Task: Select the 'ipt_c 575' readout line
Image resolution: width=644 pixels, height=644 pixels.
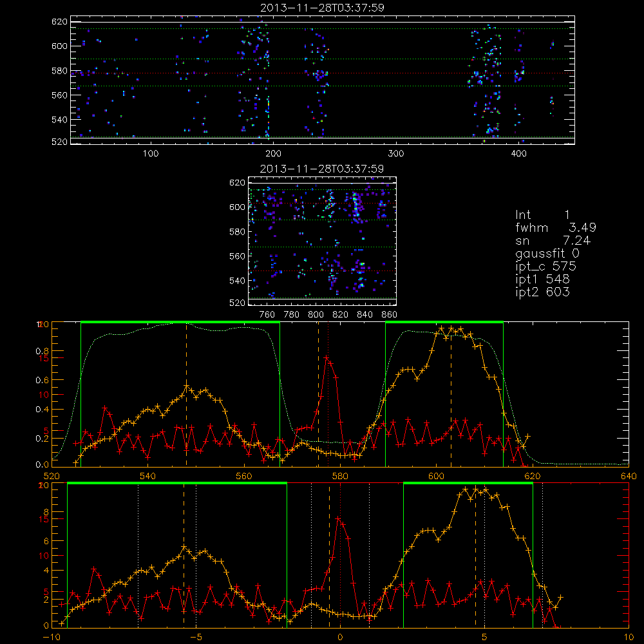Action: coord(546,267)
